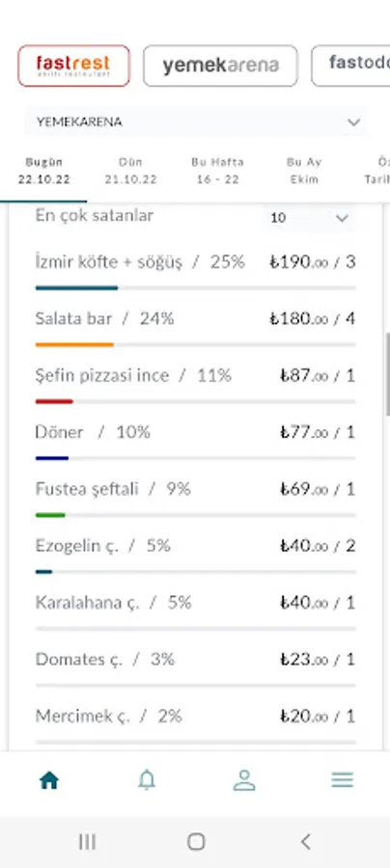Select the fastodo logo button
Image resolution: width=390 pixels, height=868 pixels.
coord(350,66)
